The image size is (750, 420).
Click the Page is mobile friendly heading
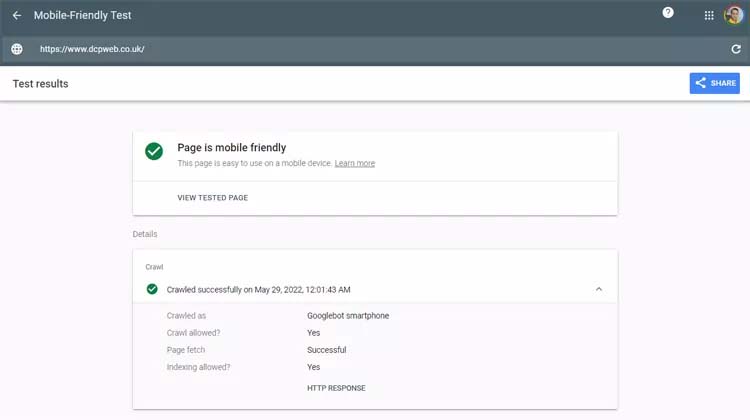(x=231, y=147)
